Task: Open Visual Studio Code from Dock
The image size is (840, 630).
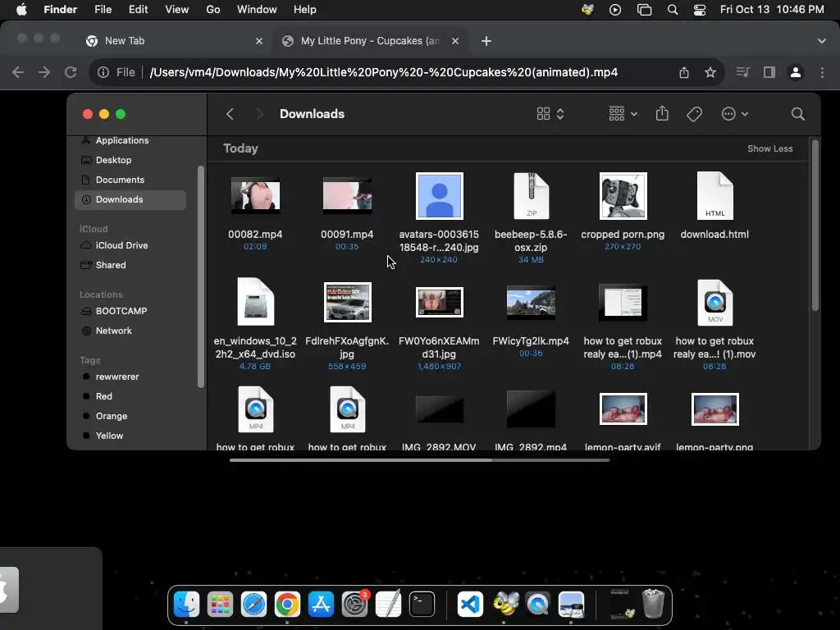Action: pos(470,605)
